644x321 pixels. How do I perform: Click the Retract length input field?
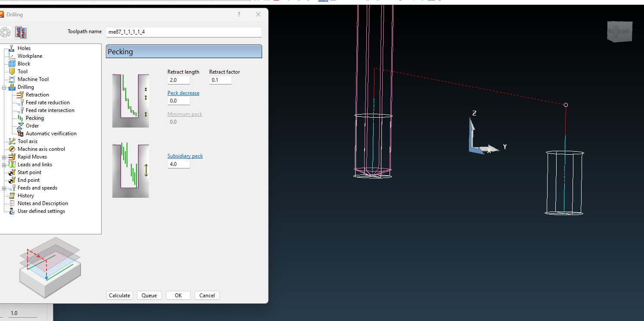tap(178, 80)
